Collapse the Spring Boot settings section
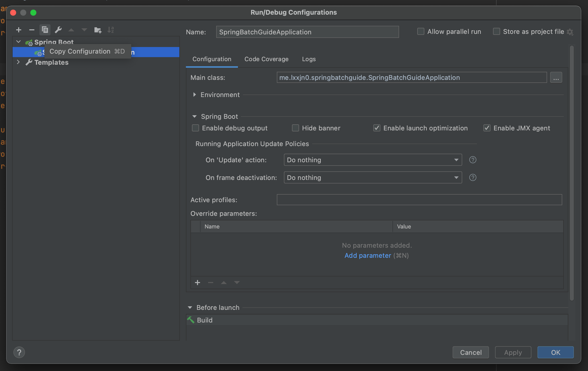The image size is (588, 371). click(x=194, y=117)
